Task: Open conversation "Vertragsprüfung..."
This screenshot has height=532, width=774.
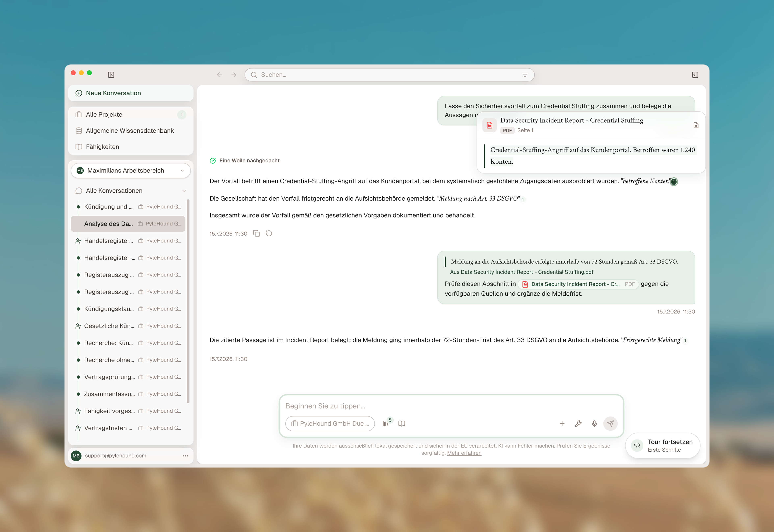Action: (128, 377)
